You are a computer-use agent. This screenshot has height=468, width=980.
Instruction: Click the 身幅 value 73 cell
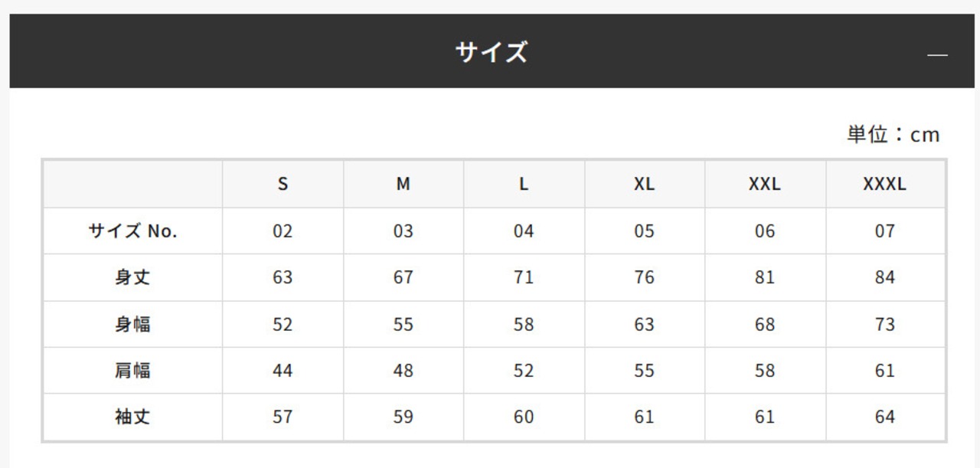884,324
